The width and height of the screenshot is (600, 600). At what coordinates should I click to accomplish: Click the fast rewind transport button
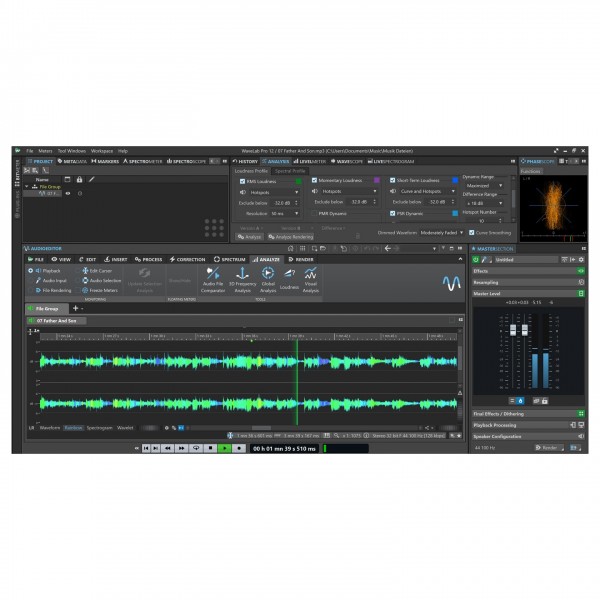point(168,448)
